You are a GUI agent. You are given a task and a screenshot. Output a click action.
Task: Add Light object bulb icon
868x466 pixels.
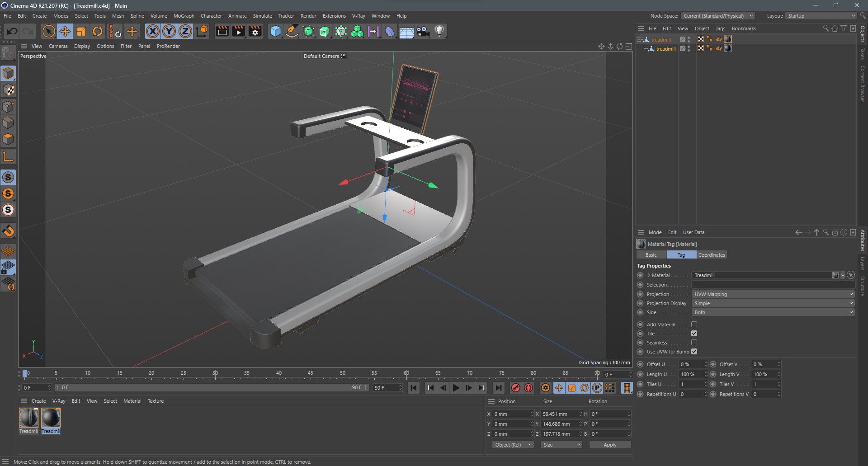(x=439, y=31)
